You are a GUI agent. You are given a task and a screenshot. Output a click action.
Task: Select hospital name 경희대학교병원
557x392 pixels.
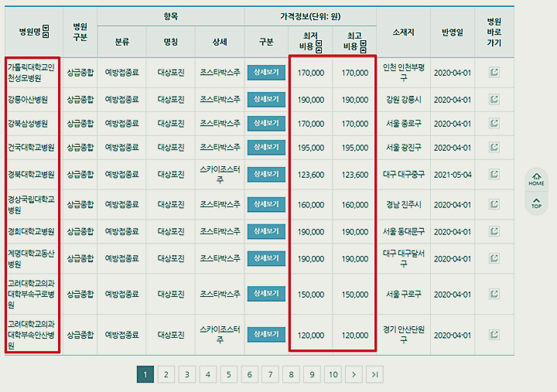pyautogui.click(x=31, y=231)
